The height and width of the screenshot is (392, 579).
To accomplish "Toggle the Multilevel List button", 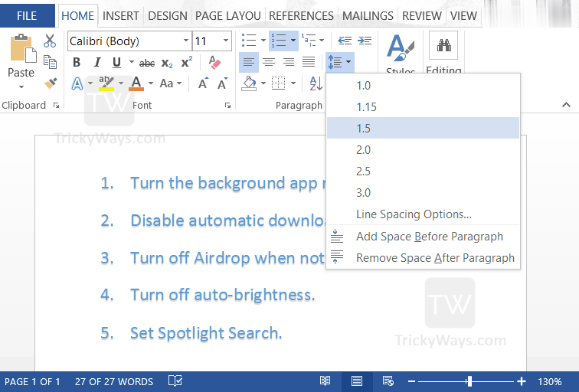I will pos(309,41).
